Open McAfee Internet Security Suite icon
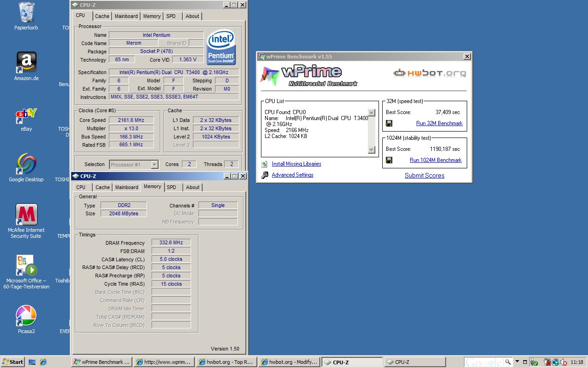 click(26, 215)
